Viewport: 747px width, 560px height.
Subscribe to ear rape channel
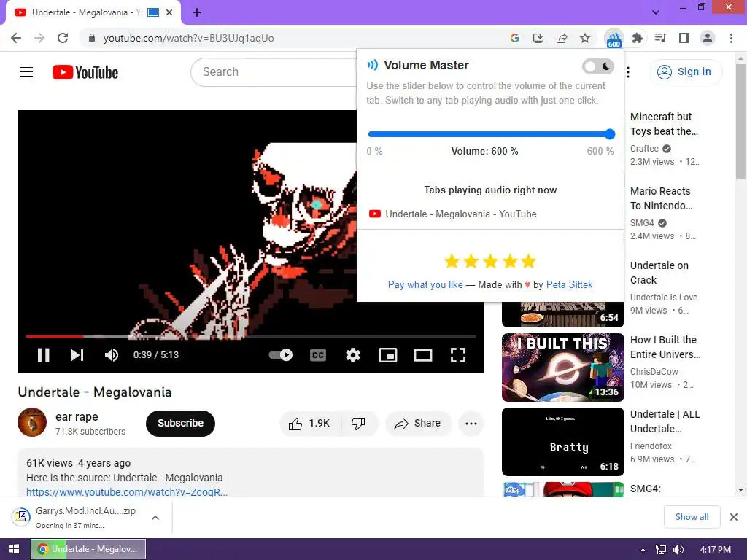(181, 423)
